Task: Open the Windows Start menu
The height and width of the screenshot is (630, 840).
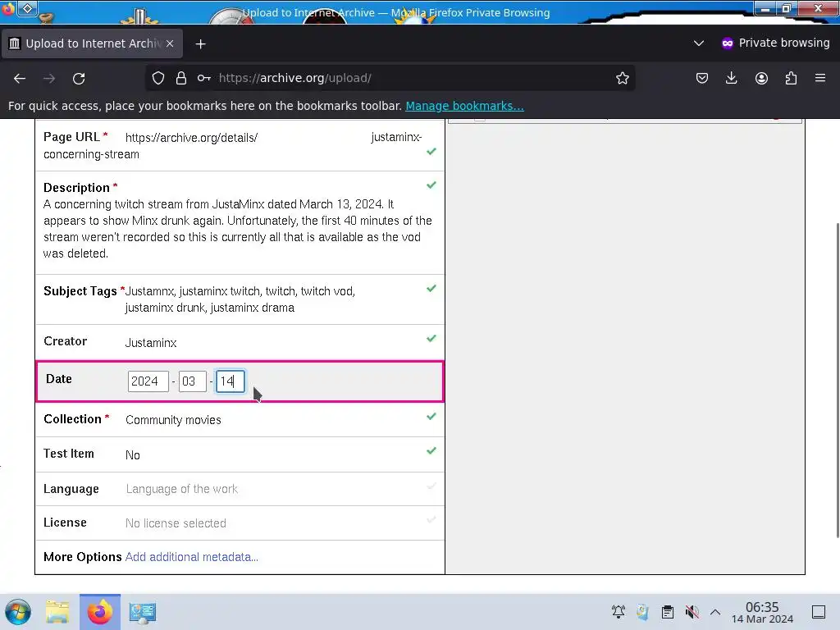Action: 18,612
